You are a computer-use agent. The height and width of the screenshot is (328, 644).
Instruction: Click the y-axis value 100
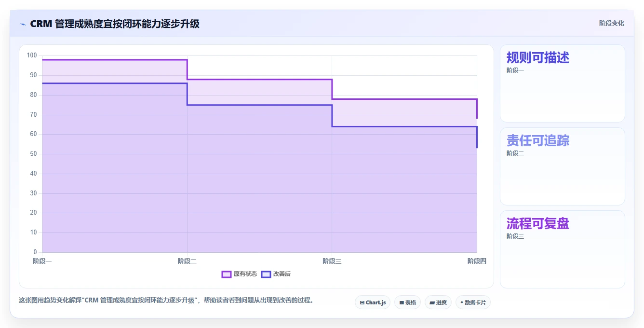tap(32, 55)
